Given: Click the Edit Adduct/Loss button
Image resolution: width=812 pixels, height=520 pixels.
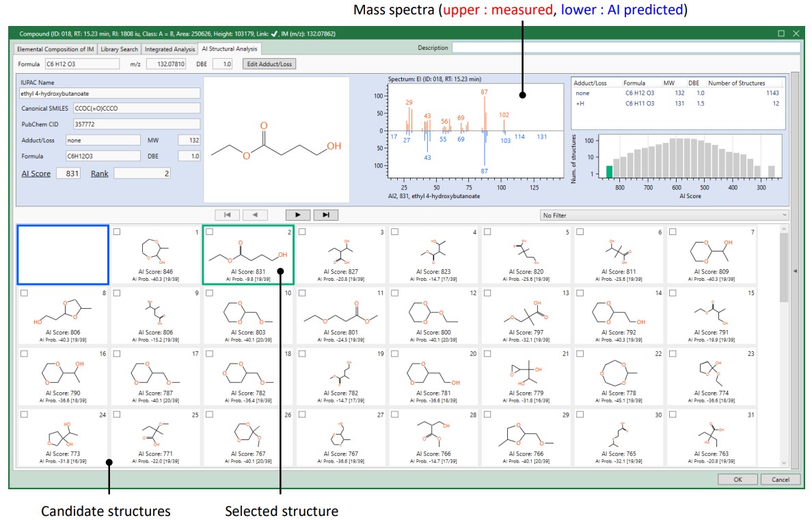Looking at the screenshot, I should click(271, 64).
